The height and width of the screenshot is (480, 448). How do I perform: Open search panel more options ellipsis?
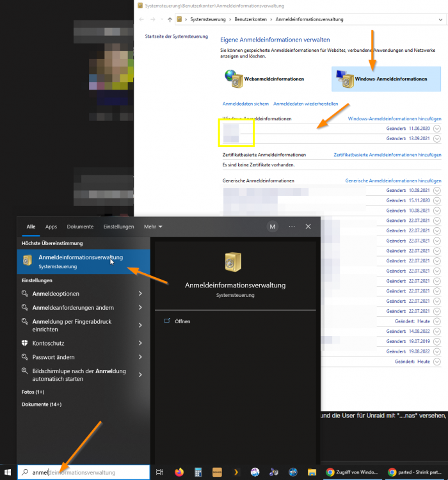tap(292, 227)
